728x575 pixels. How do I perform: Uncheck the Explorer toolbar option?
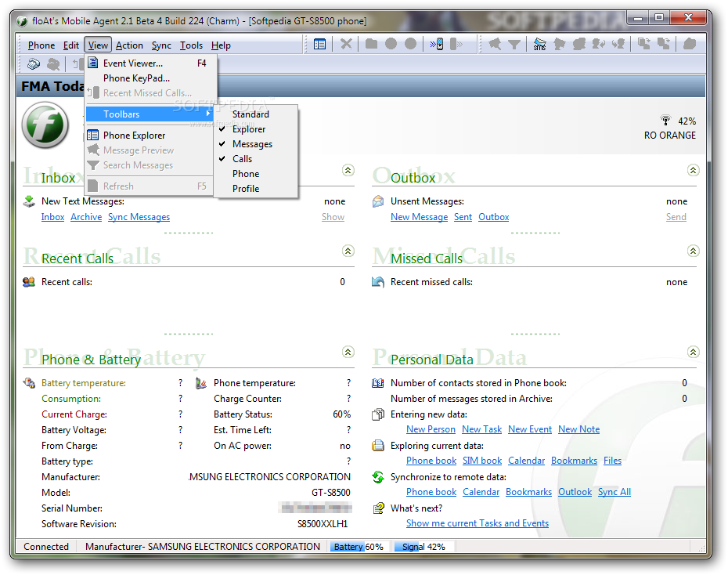(x=249, y=129)
